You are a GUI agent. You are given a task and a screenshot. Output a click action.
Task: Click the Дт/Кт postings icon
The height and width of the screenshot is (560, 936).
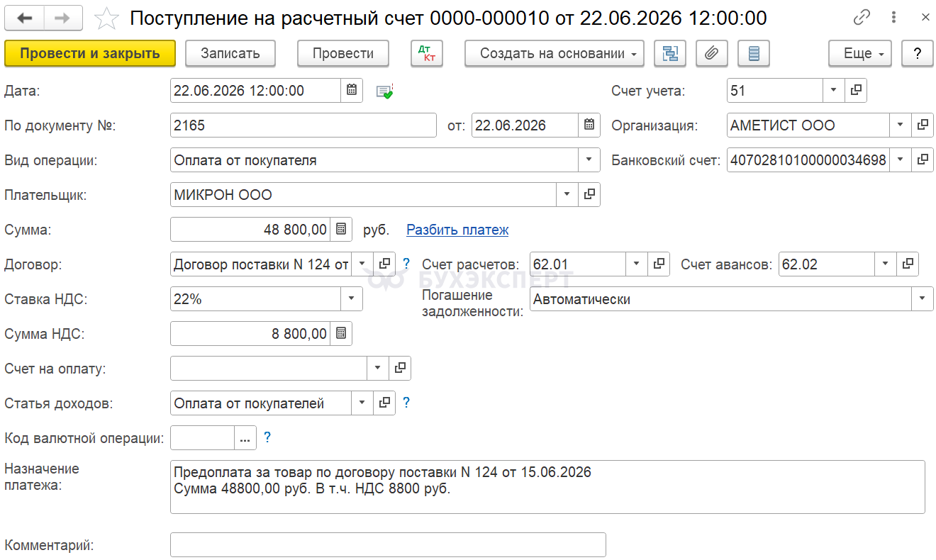click(x=427, y=53)
